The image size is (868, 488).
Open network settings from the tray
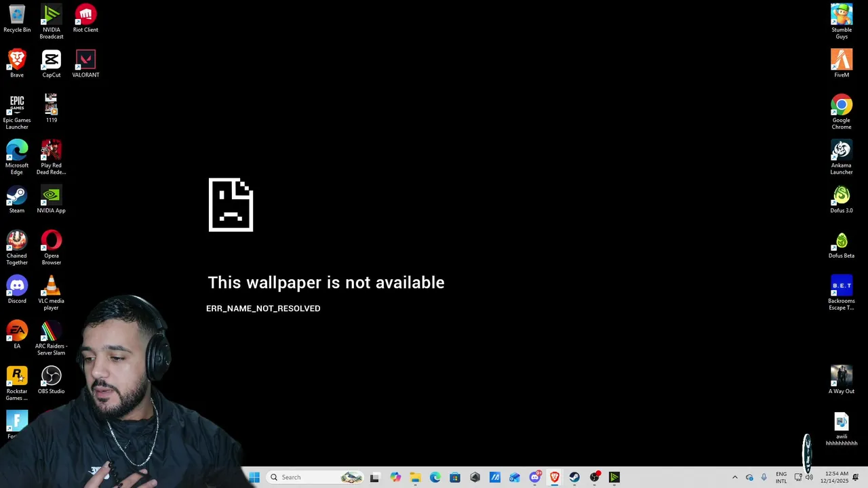798,477
